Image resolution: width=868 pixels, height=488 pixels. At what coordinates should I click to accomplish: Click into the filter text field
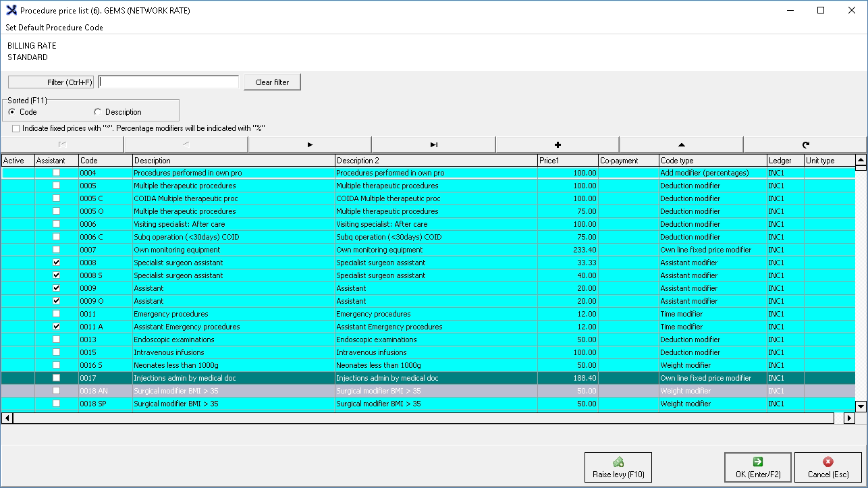click(169, 82)
